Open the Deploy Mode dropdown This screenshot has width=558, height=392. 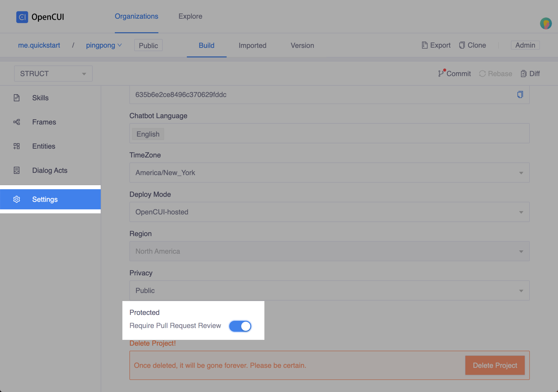[329, 212]
